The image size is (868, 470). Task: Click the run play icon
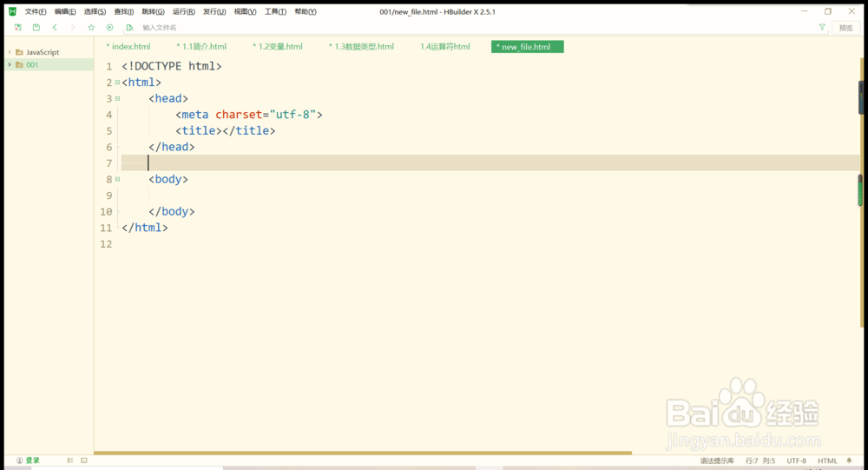click(x=109, y=27)
